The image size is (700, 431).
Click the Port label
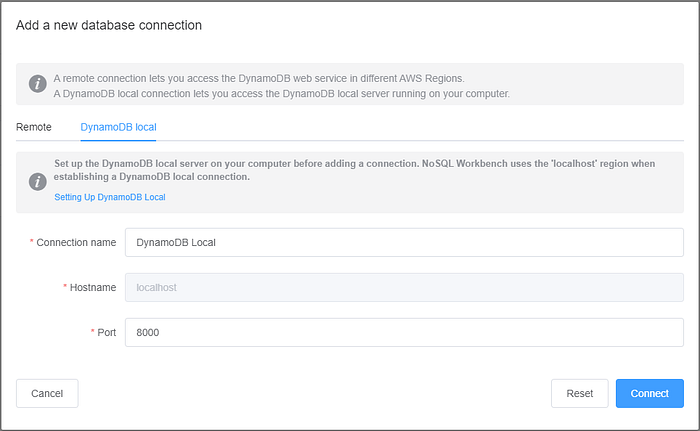[x=104, y=332]
